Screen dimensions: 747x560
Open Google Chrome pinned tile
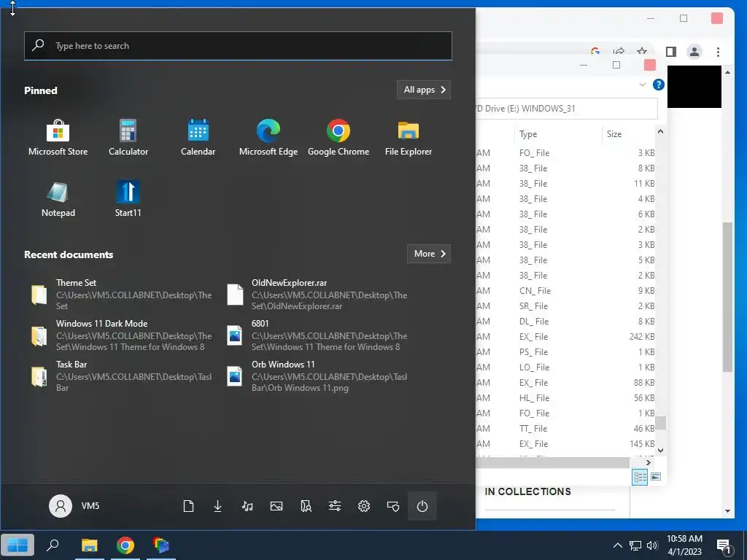[x=338, y=138]
